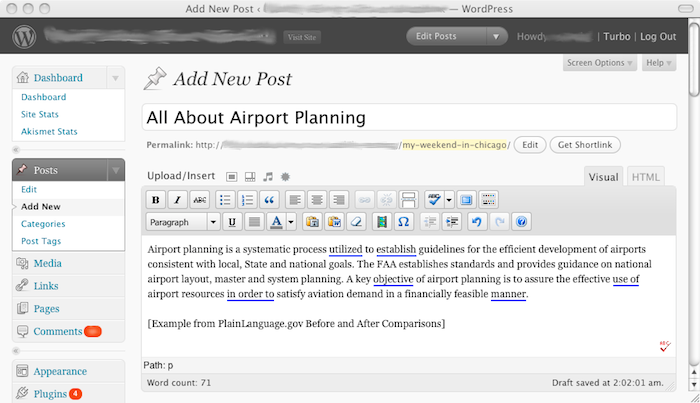This screenshot has width=700, height=403.
Task: Click the Visit Site button
Action: coord(302,37)
